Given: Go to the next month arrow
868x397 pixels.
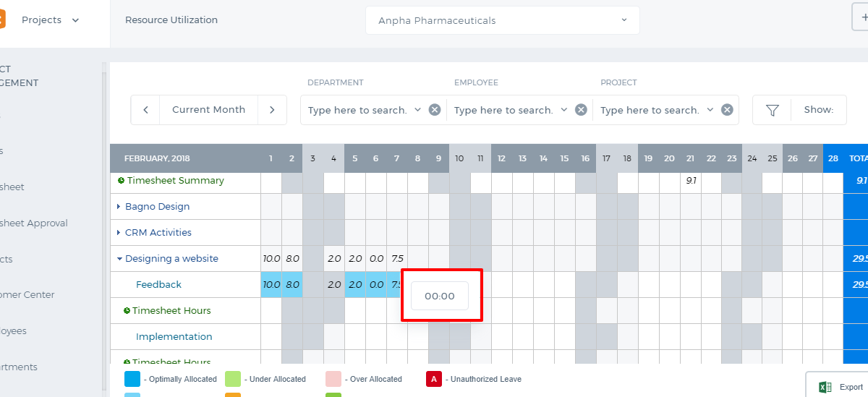Looking at the screenshot, I should pos(272,110).
